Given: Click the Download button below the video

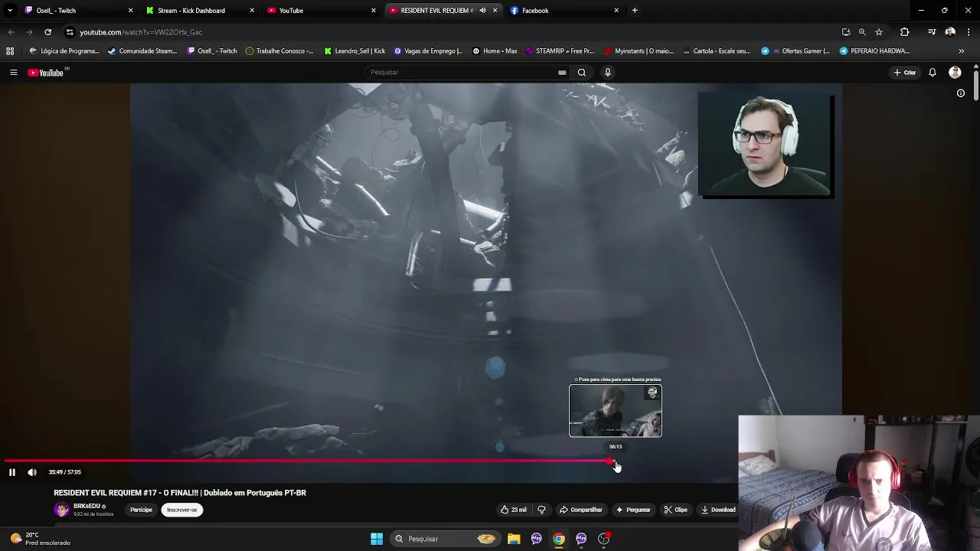Looking at the screenshot, I should (x=718, y=510).
